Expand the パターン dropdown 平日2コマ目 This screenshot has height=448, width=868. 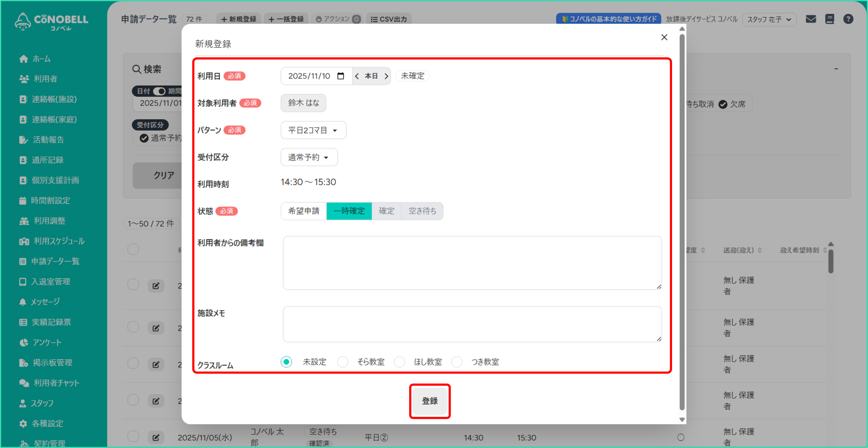313,130
